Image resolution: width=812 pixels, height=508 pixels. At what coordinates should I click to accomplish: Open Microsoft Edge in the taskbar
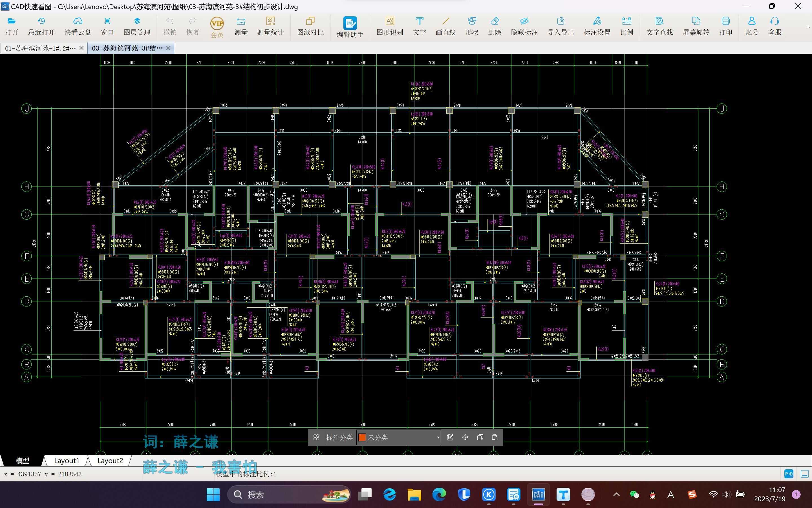439,494
